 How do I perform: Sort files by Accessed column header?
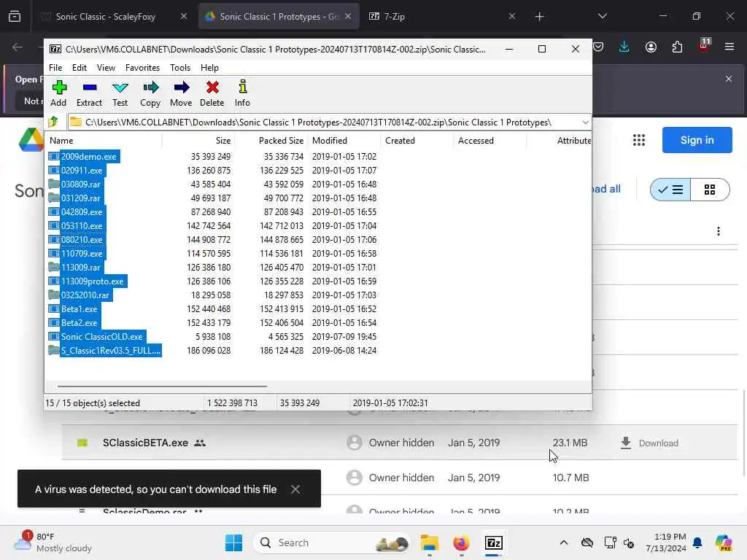tap(489, 141)
